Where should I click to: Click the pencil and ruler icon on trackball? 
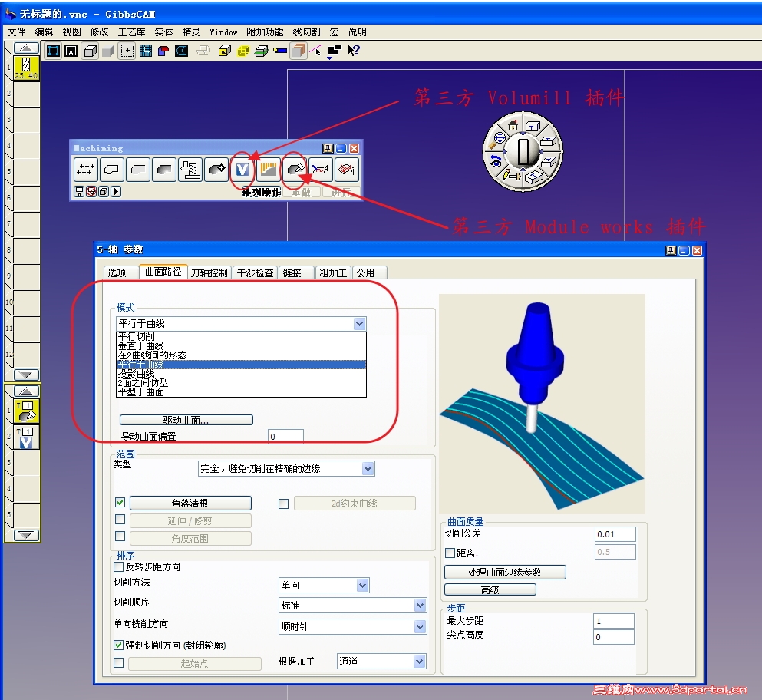tap(510, 174)
